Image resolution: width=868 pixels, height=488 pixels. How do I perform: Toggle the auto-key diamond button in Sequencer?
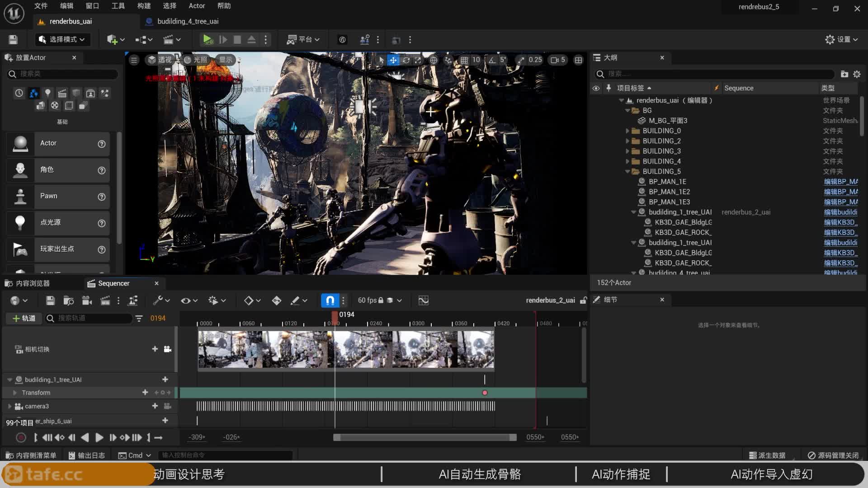point(276,300)
